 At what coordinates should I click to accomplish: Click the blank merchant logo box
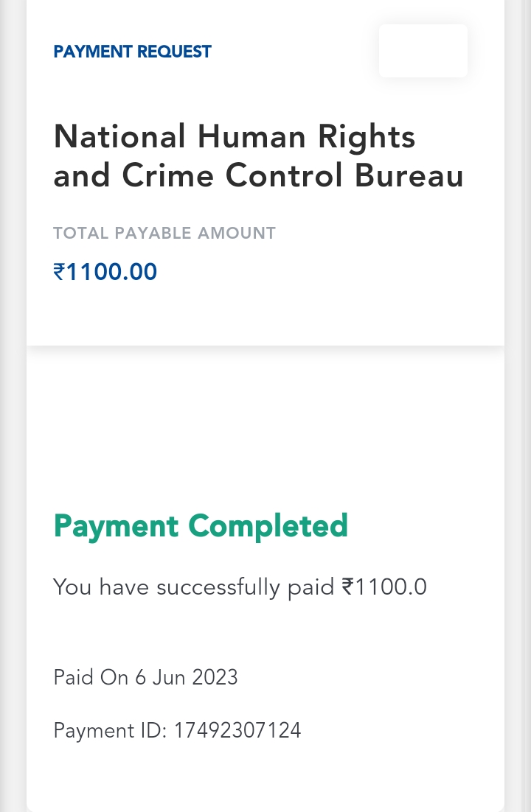pyautogui.click(x=423, y=51)
